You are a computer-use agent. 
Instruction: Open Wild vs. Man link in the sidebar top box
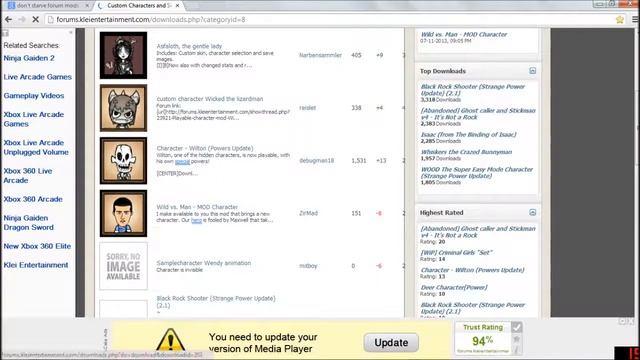[464, 35]
